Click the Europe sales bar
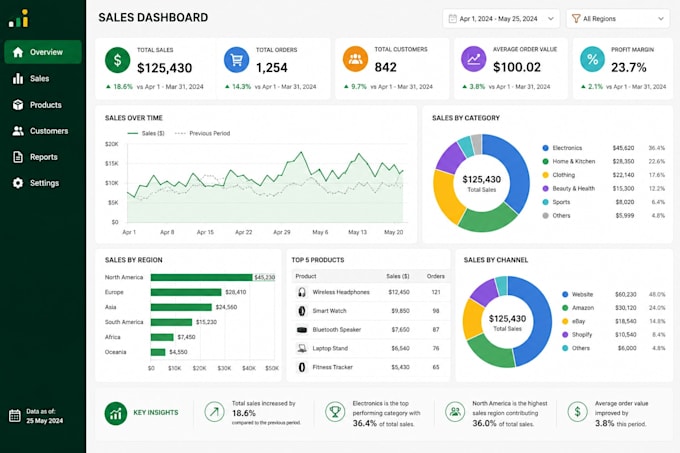Image resolution: width=680 pixels, height=453 pixels. tap(186, 292)
